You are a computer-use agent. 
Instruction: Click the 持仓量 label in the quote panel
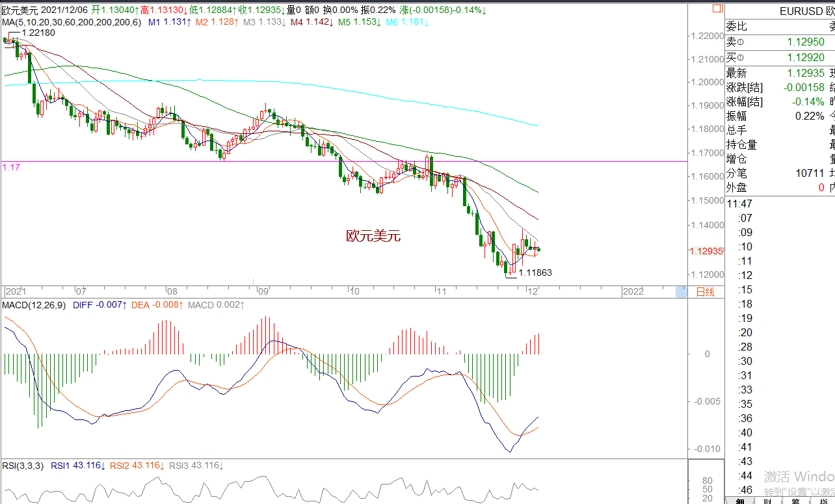742,144
